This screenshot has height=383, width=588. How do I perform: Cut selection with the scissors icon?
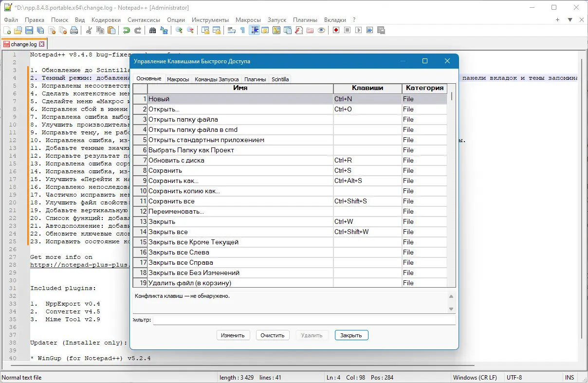89,30
